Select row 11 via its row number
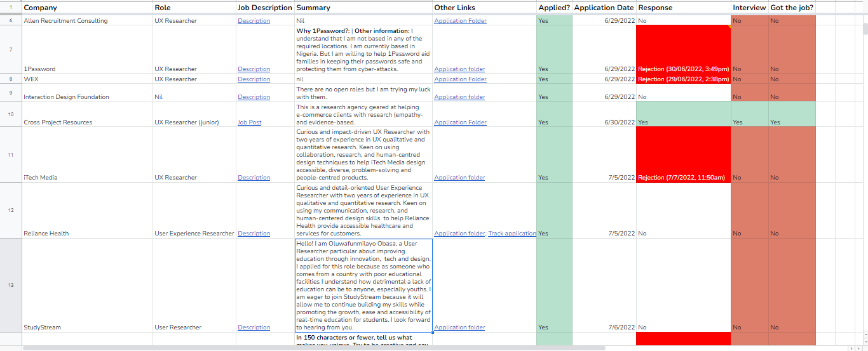The height and width of the screenshot is (351, 868). click(x=11, y=155)
